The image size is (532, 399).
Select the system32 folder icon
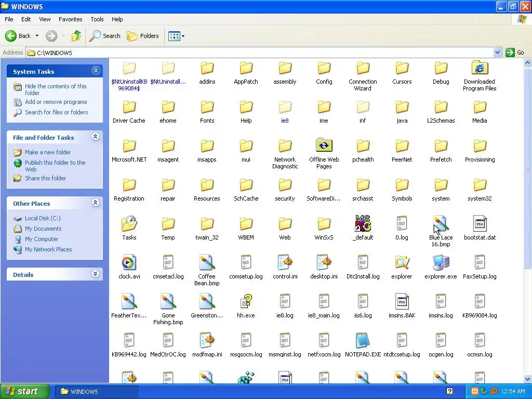[x=480, y=185]
